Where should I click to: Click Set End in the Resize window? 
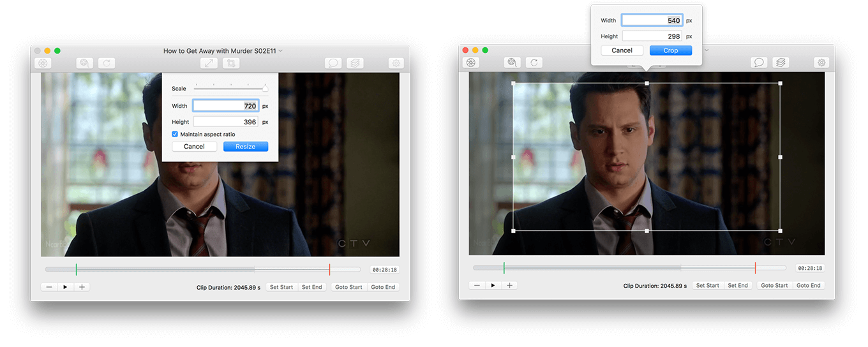coord(312,287)
